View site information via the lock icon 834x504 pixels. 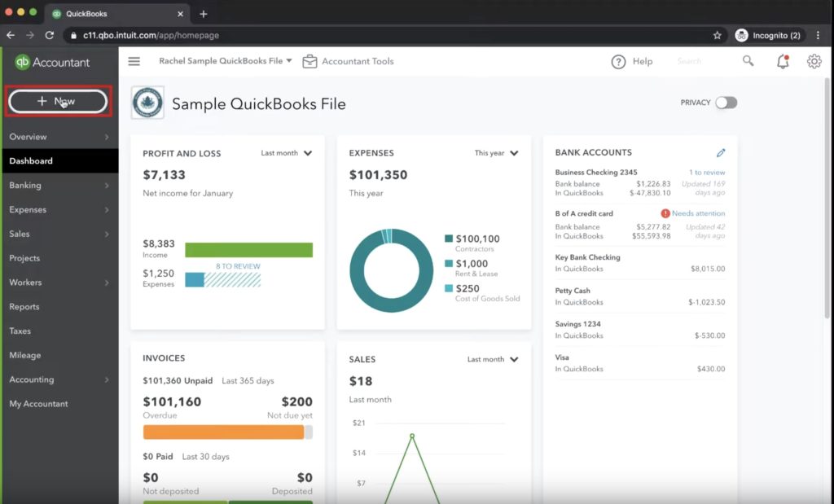pos(73,36)
